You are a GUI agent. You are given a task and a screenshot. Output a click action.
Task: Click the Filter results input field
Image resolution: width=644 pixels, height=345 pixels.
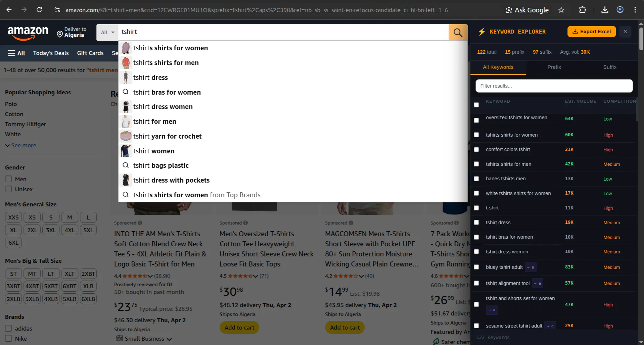554,86
